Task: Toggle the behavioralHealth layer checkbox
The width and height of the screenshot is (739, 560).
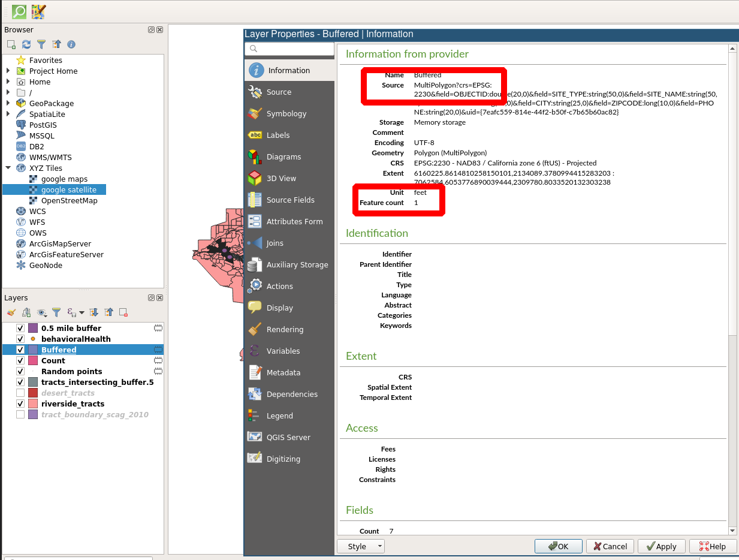Action: click(x=20, y=339)
